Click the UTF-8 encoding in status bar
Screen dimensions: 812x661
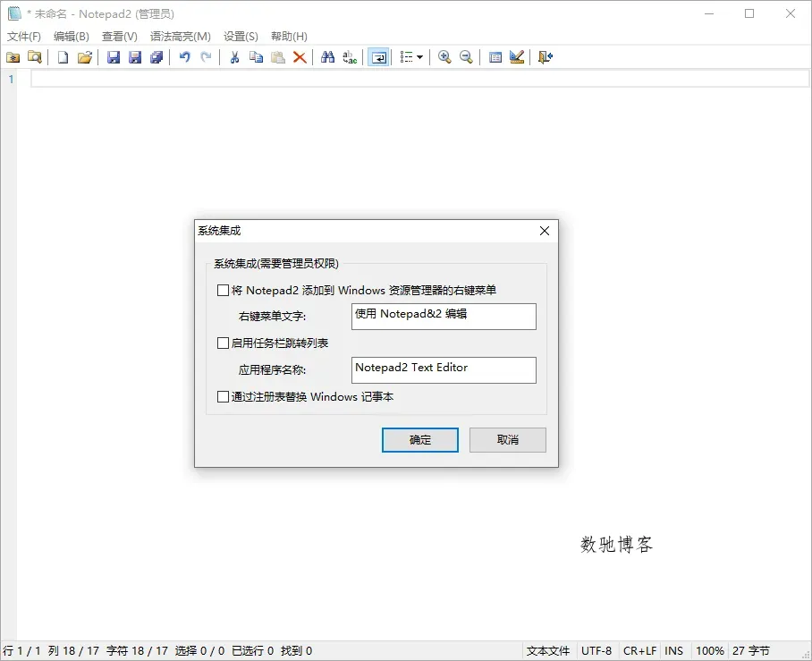coord(596,650)
